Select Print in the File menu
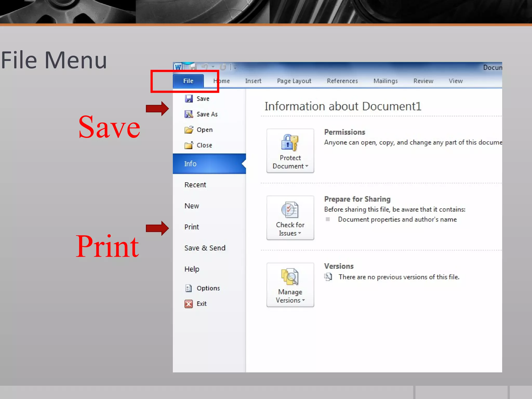The height and width of the screenshot is (399, 532). 192,227
